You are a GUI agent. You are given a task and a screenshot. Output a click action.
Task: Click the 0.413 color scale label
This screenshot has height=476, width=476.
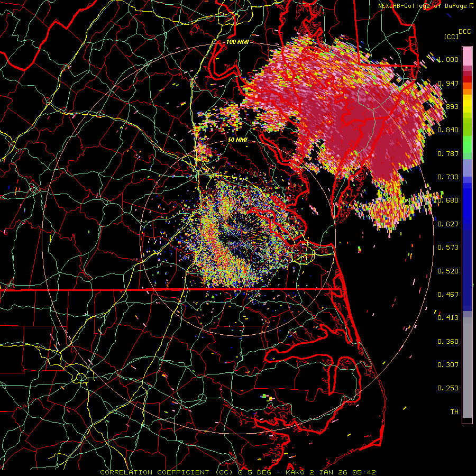(448, 318)
